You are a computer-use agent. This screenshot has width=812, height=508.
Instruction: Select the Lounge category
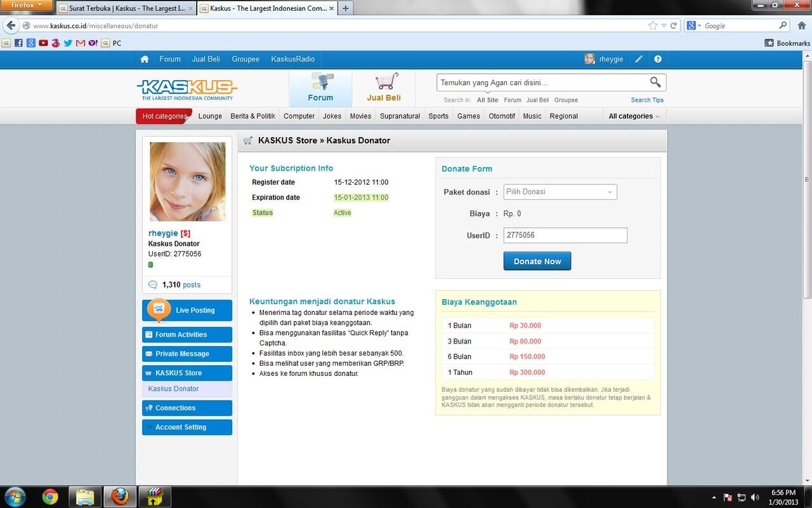[x=210, y=116]
